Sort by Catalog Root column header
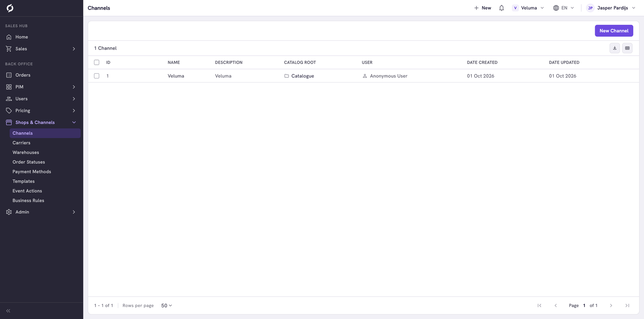Viewport: 644px width, 319px height. point(300,63)
